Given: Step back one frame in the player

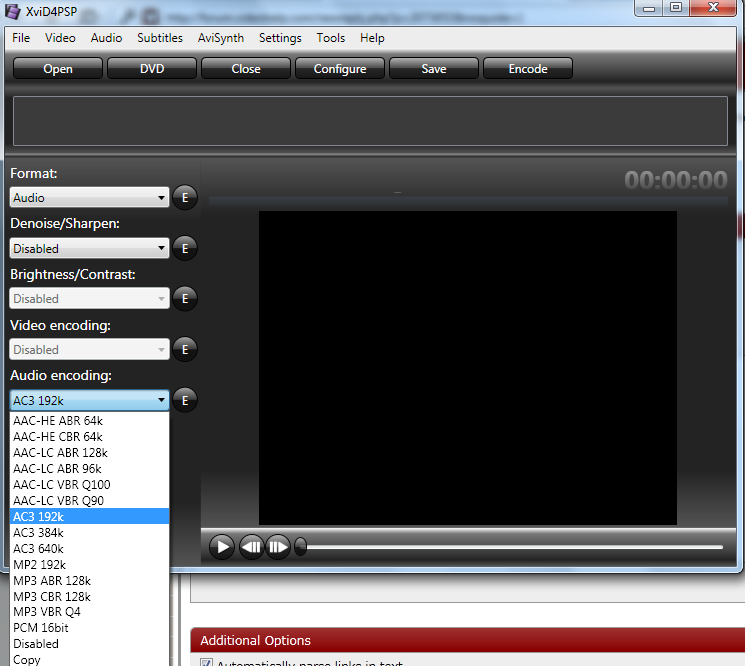Looking at the screenshot, I should [x=251, y=547].
